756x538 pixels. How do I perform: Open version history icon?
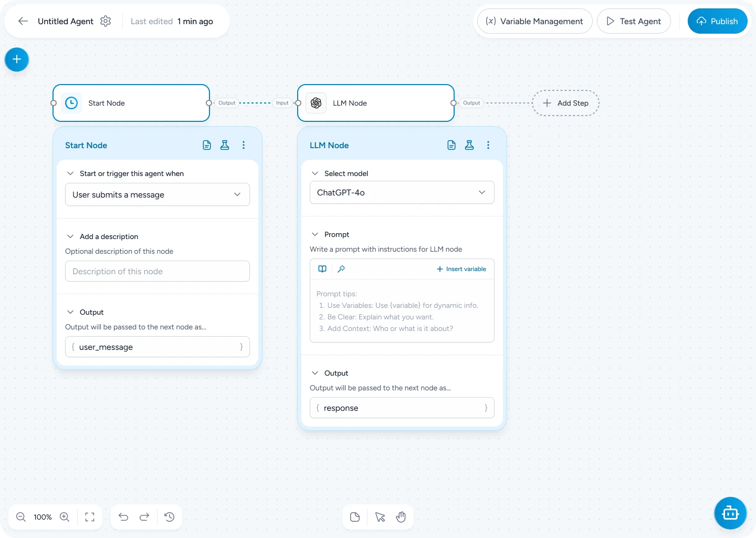tap(170, 517)
